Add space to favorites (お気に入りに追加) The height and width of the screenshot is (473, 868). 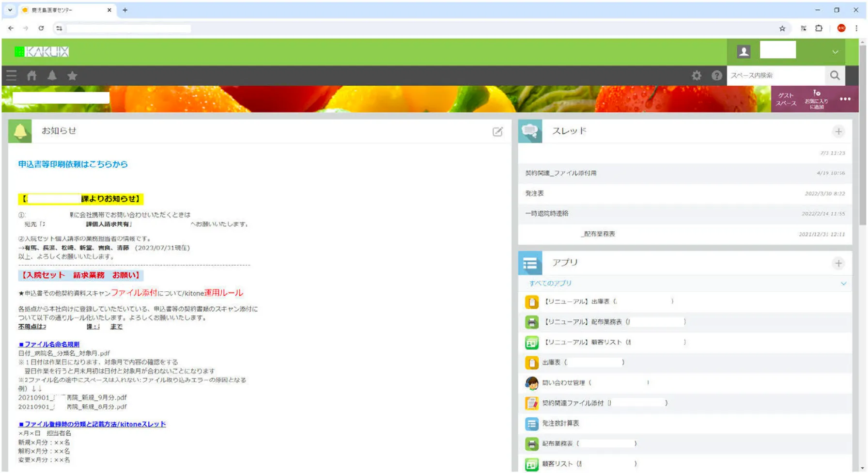tap(817, 99)
